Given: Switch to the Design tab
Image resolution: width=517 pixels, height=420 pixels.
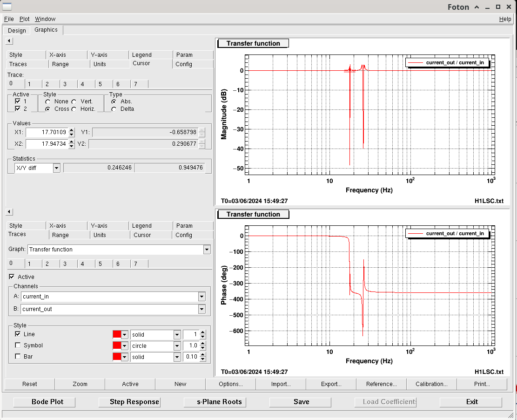Looking at the screenshot, I should click(x=17, y=31).
